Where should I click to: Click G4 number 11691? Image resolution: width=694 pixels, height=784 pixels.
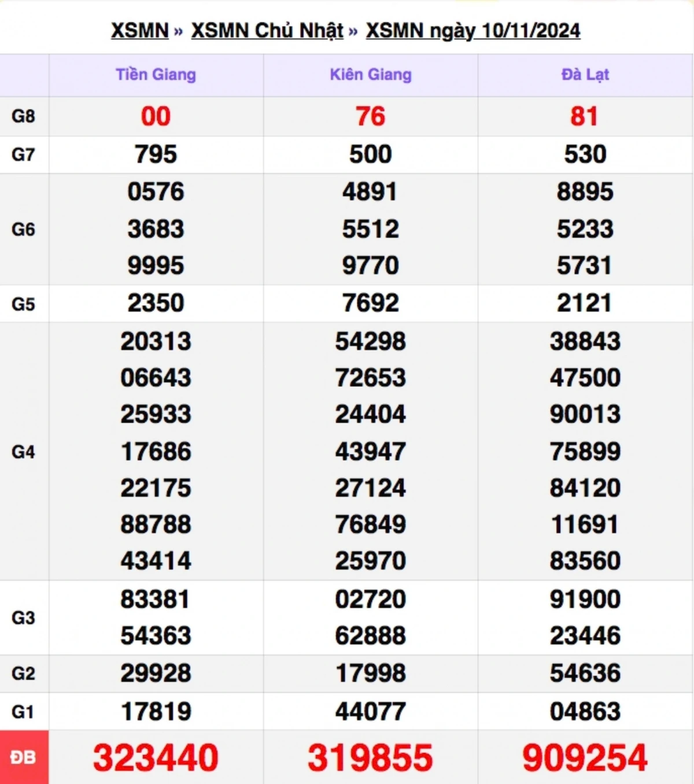[x=585, y=524]
